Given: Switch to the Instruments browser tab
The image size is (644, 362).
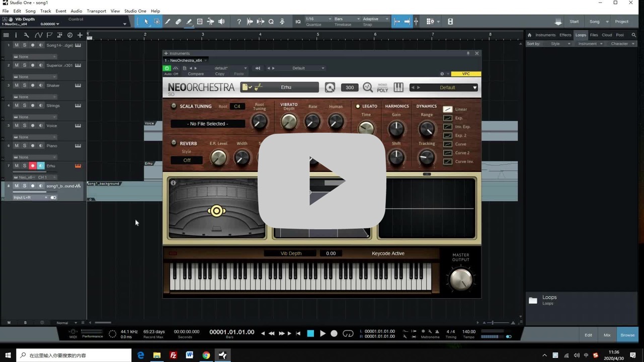Looking at the screenshot, I should click(x=545, y=35).
